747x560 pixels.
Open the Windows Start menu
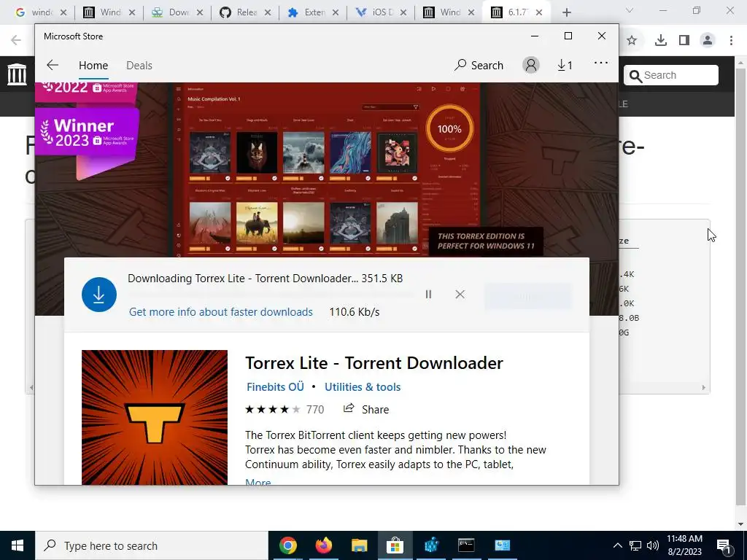pyautogui.click(x=18, y=545)
